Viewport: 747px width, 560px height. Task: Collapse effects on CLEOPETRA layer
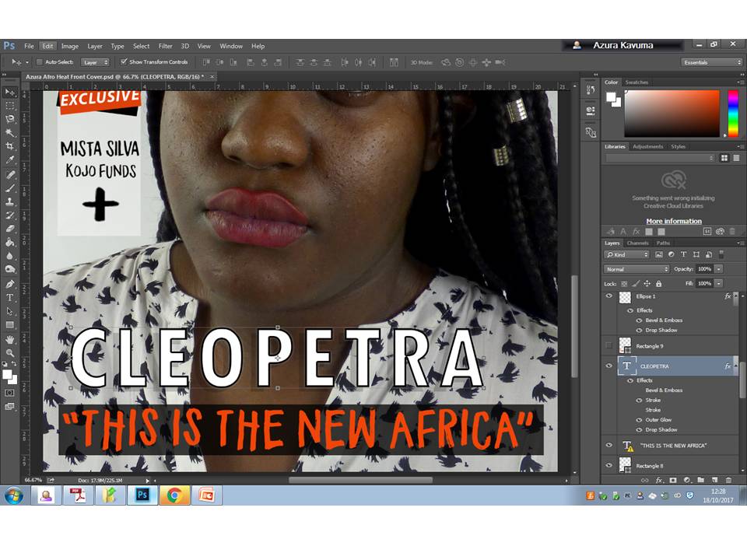coord(735,366)
